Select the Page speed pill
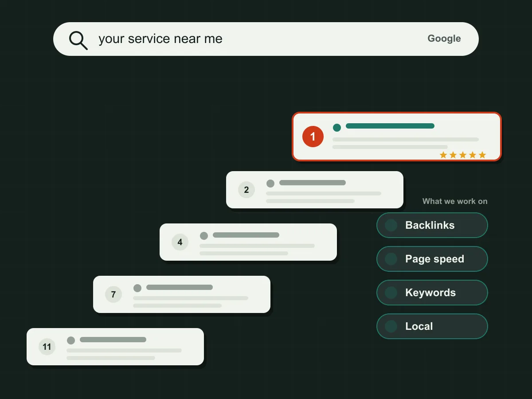This screenshot has height=399, width=532. pos(432,259)
